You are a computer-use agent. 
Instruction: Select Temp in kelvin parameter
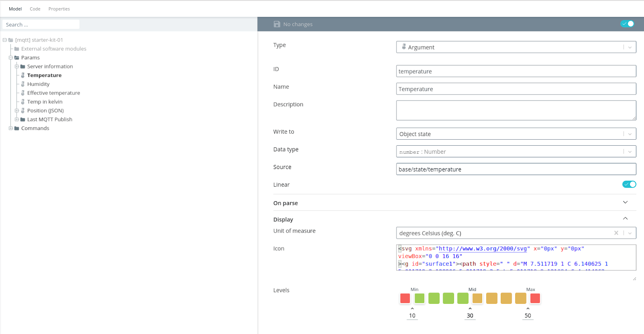[x=45, y=102]
